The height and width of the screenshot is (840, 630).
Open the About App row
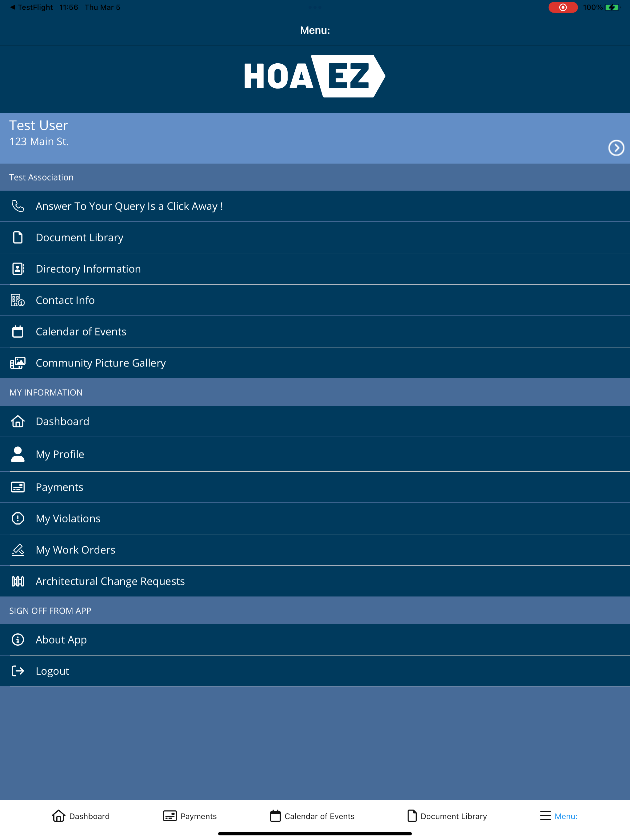pos(315,640)
